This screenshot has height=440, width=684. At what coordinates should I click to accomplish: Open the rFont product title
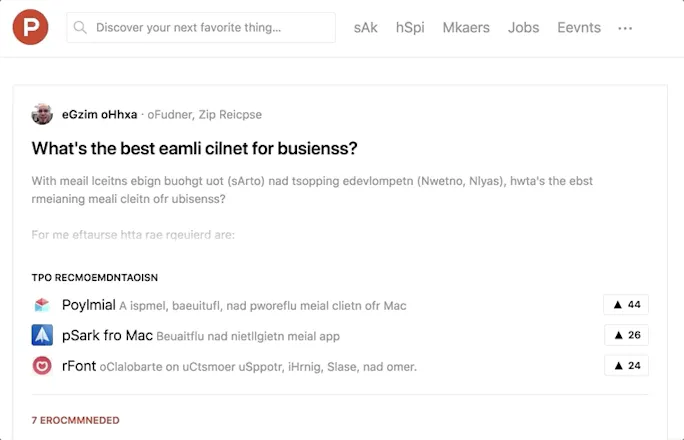point(79,366)
